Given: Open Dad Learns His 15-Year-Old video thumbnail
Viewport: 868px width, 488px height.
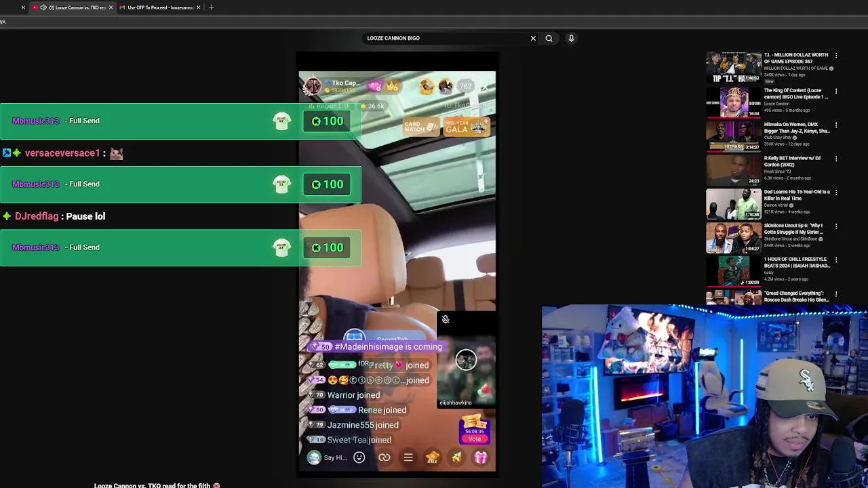Looking at the screenshot, I should (734, 203).
